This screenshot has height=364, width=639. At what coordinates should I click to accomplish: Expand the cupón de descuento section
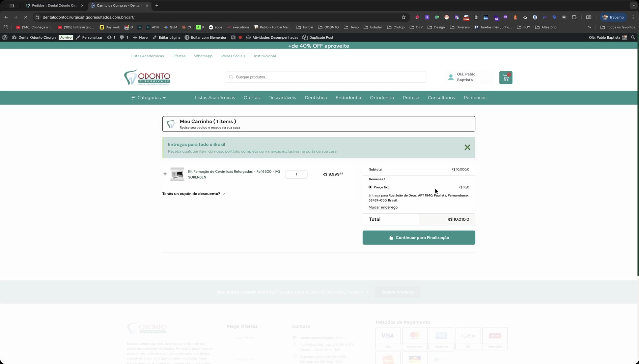[193, 194]
